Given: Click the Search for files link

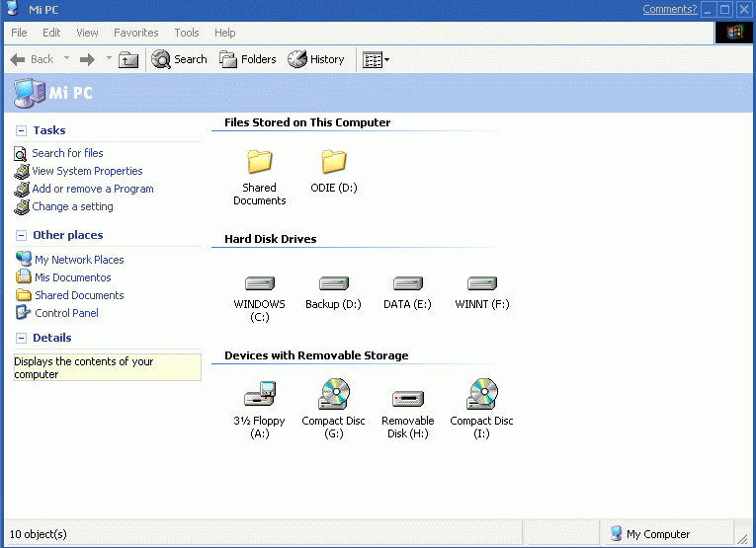Looking at the screenshot, I should point(67,153).
